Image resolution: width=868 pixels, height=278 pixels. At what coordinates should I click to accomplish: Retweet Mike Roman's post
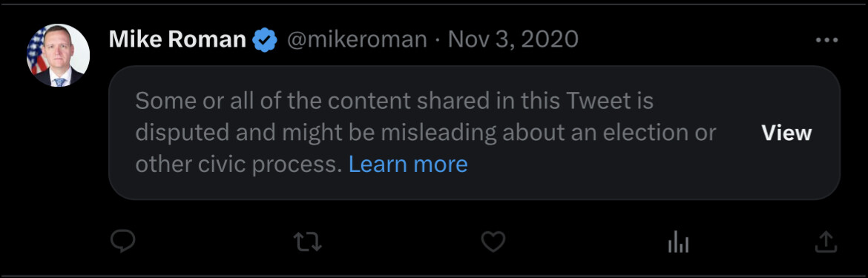[x=307, y=242]
